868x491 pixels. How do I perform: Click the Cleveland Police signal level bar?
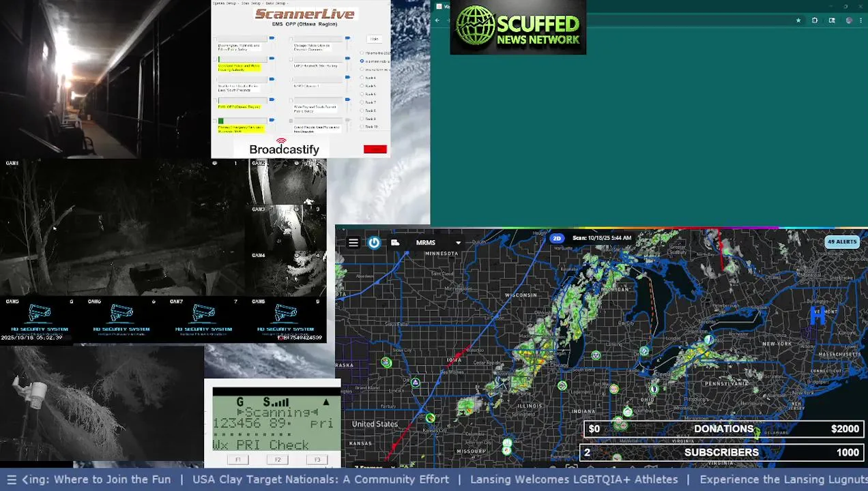pyautogui.click(x=242, y=59)
